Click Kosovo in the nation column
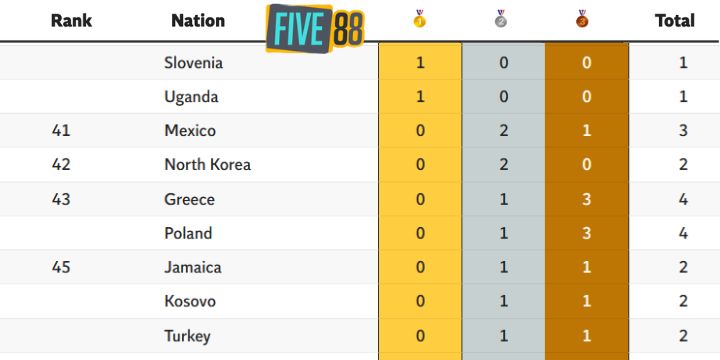The width and height of the screenshot is (720, 360). tap(190, 301)
